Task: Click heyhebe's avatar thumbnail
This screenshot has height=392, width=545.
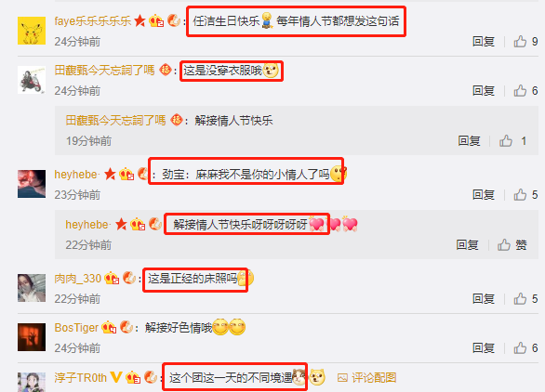Action: pos(32,184)
